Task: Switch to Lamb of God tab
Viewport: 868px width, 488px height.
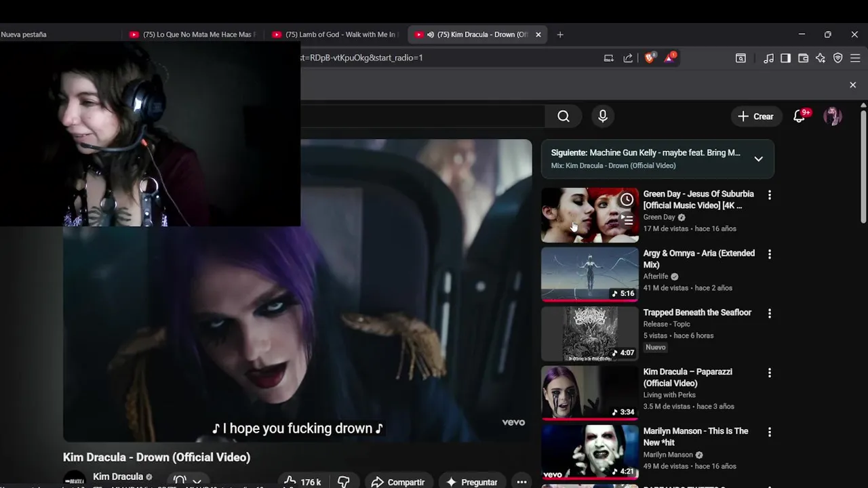Action: click(336, 35)
